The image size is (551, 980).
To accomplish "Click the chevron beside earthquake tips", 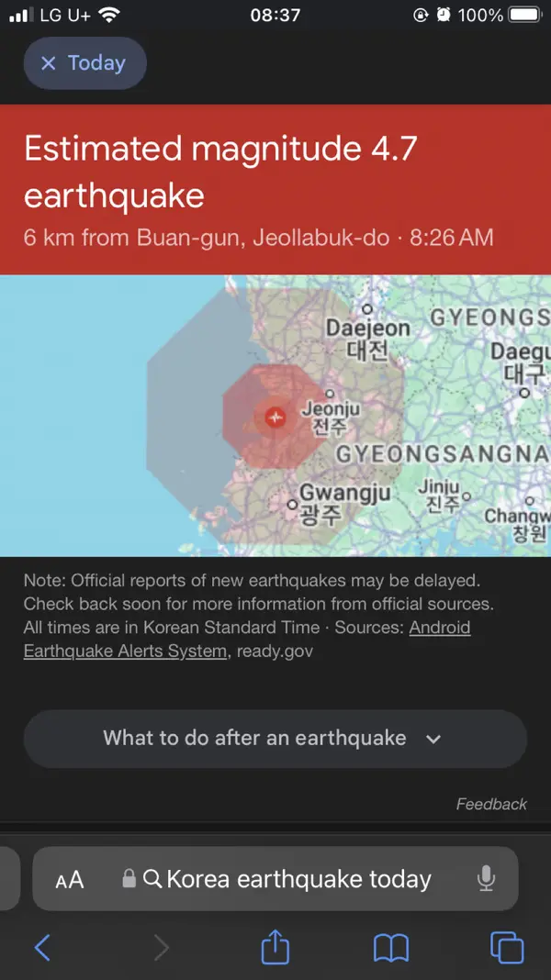I will coord(433,740).
